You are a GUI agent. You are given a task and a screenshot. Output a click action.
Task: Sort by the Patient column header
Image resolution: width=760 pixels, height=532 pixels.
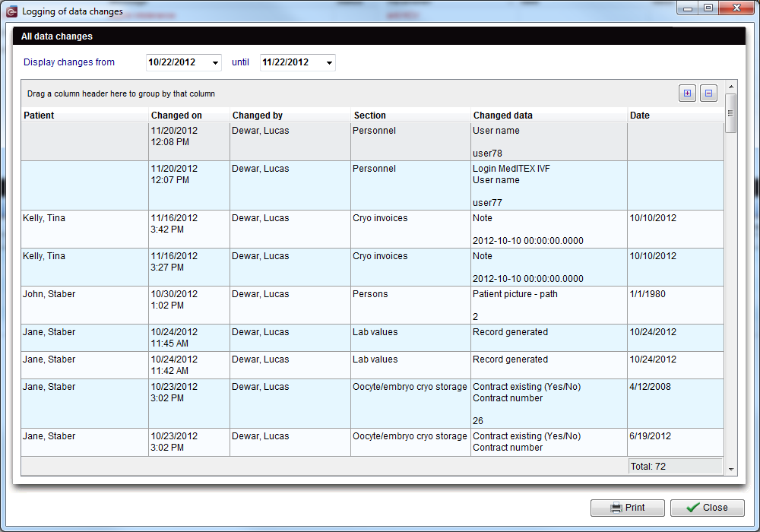[x=85, y=116]
